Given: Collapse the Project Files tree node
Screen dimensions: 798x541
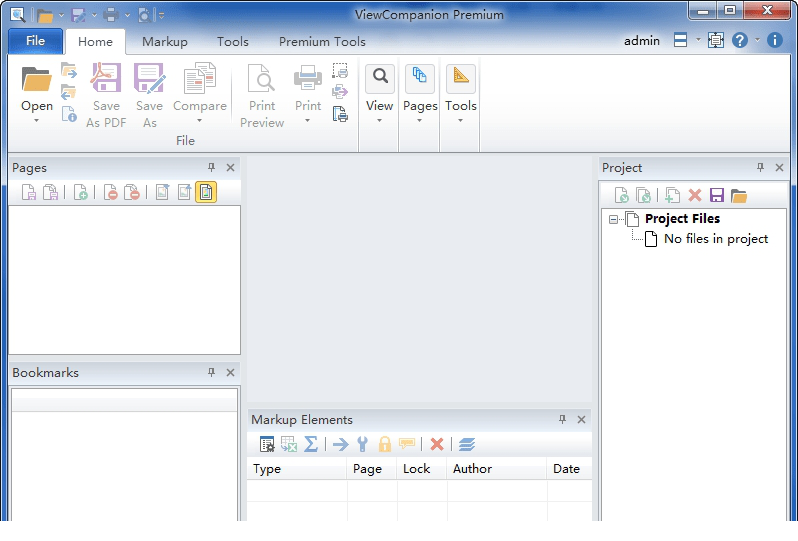Looking at the screenshot, I should (613, 219).
